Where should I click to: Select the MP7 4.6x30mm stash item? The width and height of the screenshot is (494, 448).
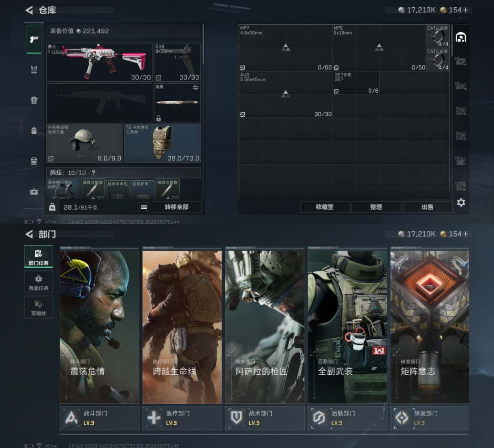click(285, 48)
